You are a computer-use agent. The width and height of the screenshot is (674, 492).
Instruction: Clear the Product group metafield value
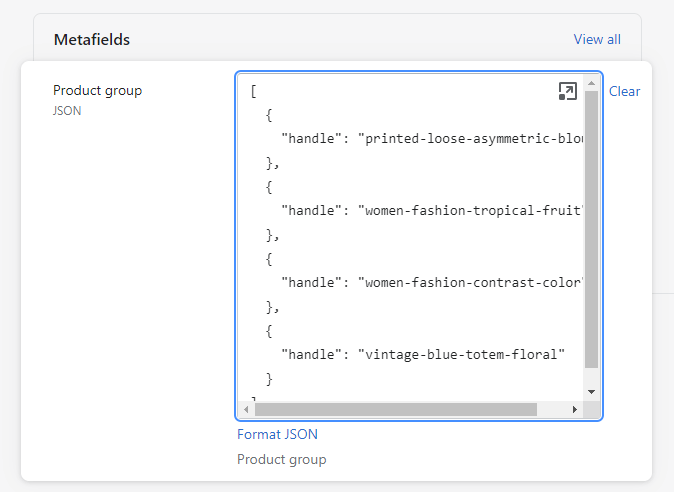[x=624, y=91]
